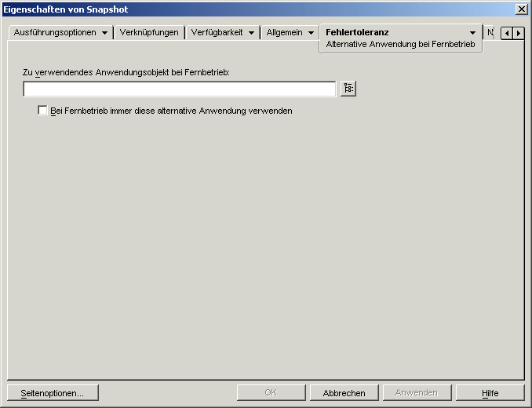Open Seitenoptionen dialog
The width and height of the screenshot is (532, 408).
[x=53, y=393]
